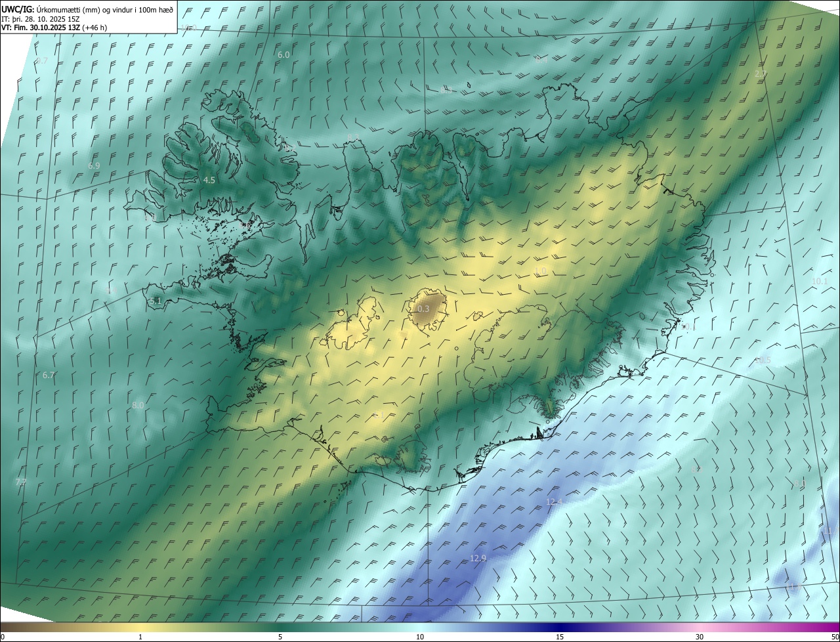Click the '6.7' value label on the map

pos(49,375)
